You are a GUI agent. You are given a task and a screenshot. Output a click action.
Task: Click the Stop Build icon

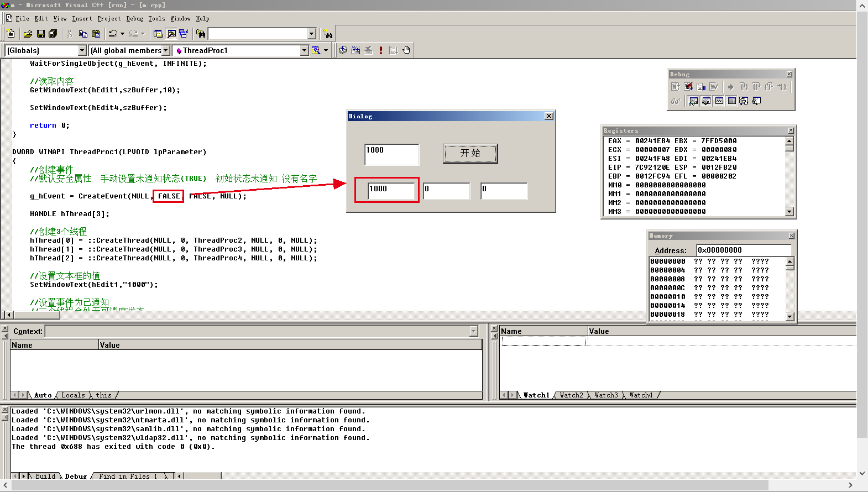tap(368, 50)
